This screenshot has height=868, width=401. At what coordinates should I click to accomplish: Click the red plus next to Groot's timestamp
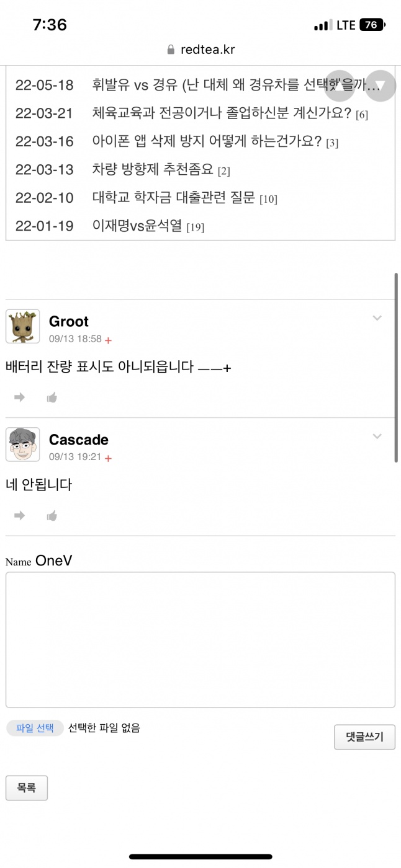[x=108, y=340]
